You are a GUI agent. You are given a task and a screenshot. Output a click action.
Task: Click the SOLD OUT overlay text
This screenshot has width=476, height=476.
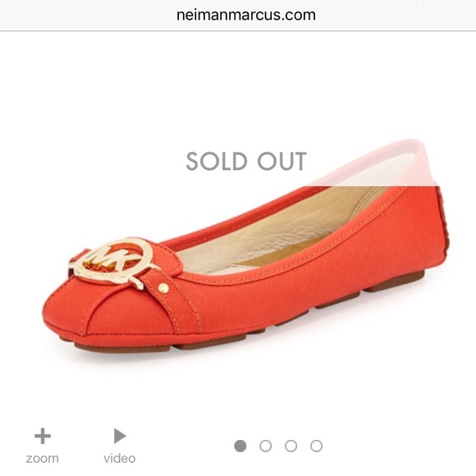point(246,161)
